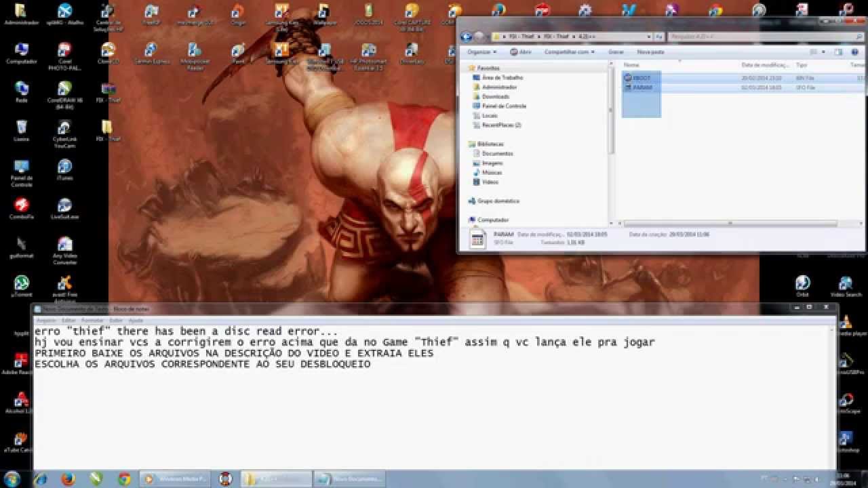
Task: Click Gravar in Explorer toolbar
Action: coord(616,52)
